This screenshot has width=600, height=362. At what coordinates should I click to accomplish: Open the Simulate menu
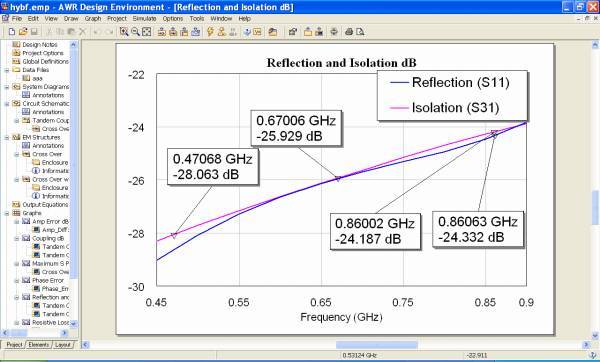[x=144, y=18]
